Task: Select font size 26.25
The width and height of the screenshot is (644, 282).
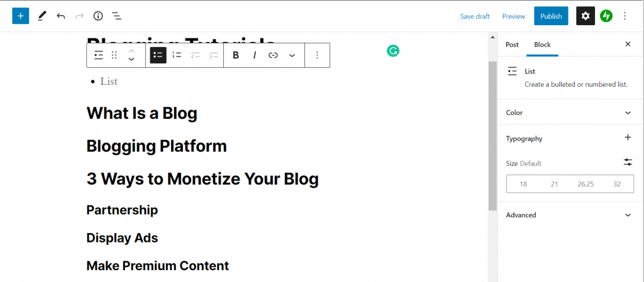Action: tap(586, 184)
